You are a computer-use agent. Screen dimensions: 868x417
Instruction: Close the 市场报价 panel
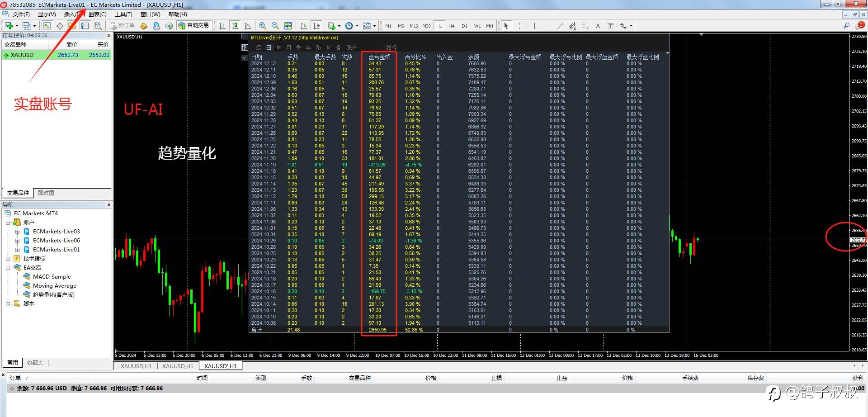click(x=108, y=35)
